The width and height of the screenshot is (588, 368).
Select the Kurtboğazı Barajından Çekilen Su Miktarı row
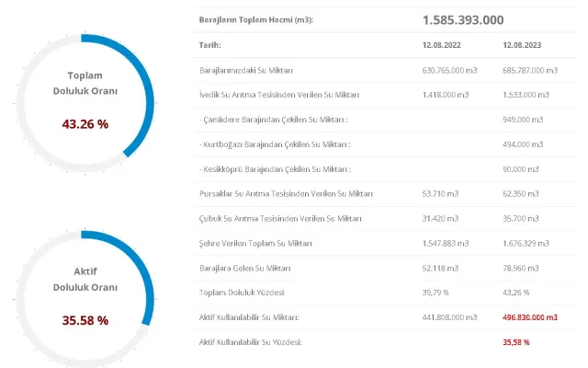pyautogui.click(x=275, y=144)
